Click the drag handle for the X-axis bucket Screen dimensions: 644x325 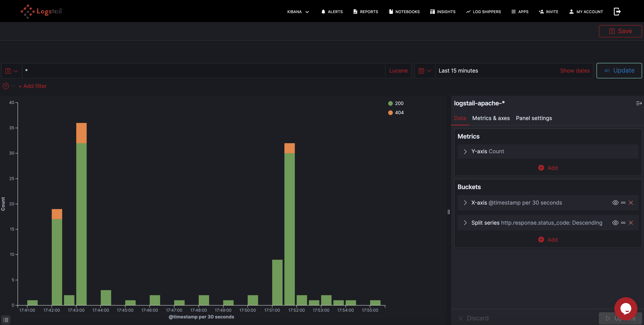click(x=623, y=203)
